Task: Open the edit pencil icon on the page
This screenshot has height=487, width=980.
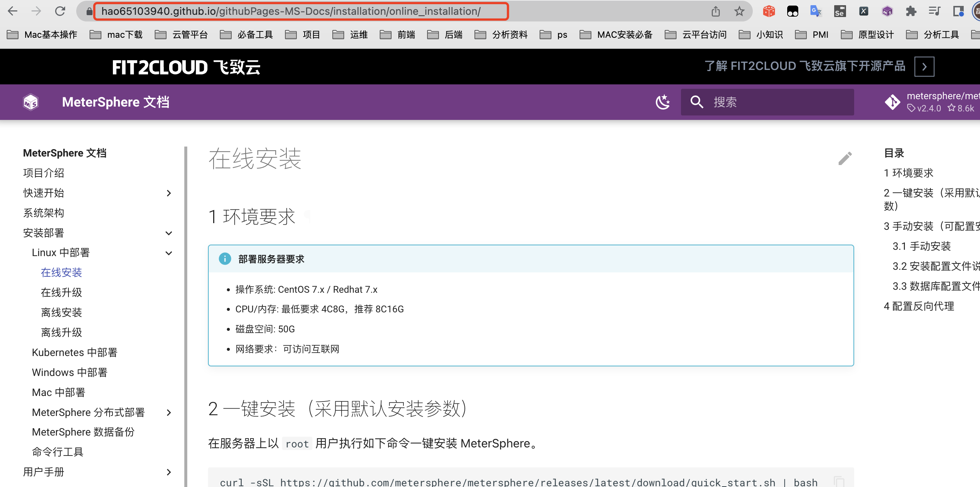Action: (845, 158)
